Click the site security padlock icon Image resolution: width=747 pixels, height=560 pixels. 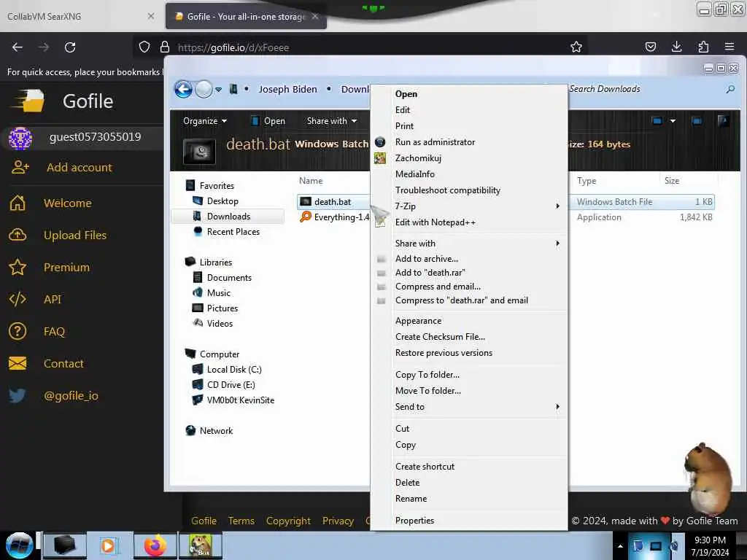[165, 47]
